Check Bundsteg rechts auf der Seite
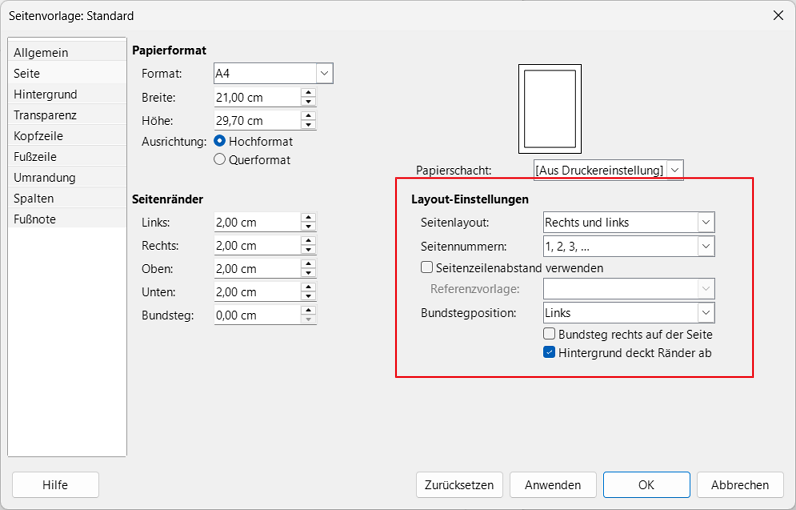Screen dimensions: 796x510 tap(549, 334)
